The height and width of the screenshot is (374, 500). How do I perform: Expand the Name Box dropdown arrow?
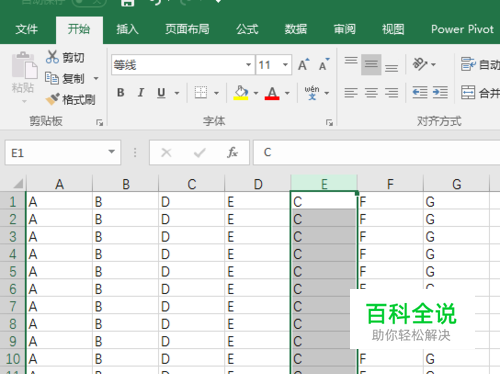click(112, 152)
